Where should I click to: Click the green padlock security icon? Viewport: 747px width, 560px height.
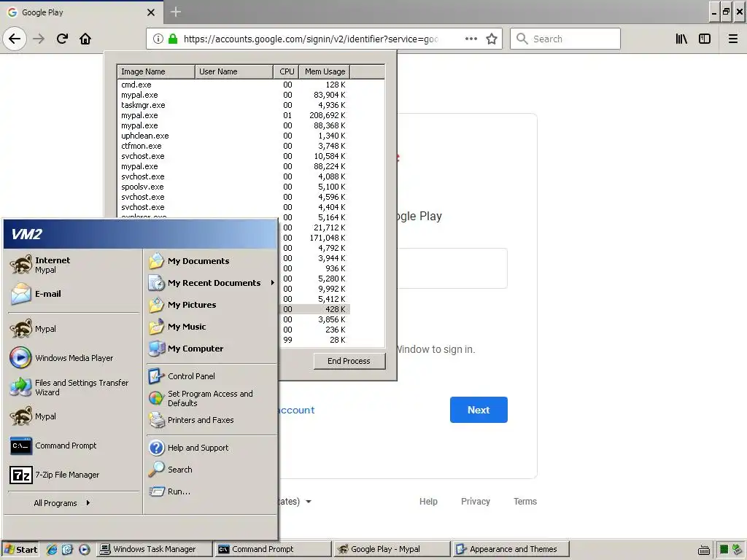pos(173,39)
